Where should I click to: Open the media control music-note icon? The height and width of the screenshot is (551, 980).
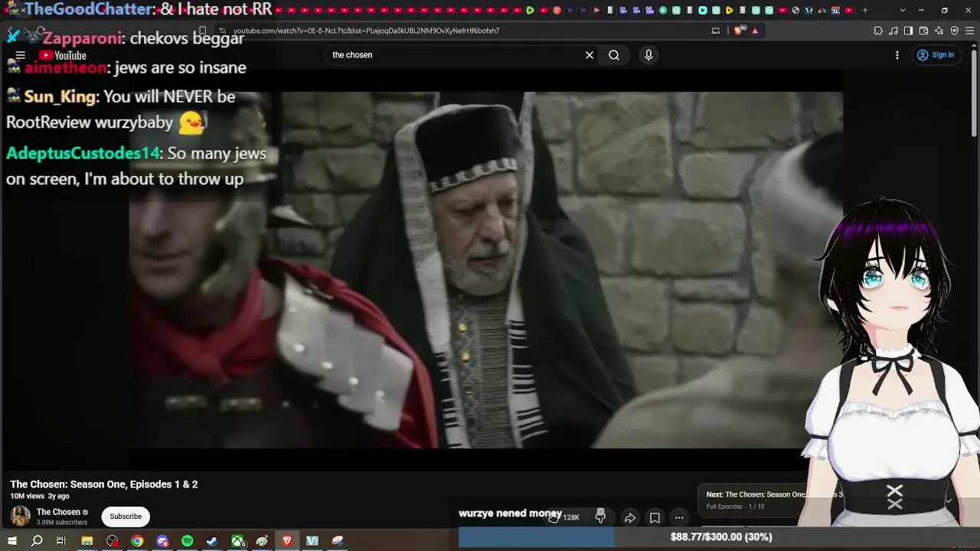pos(893,31)
